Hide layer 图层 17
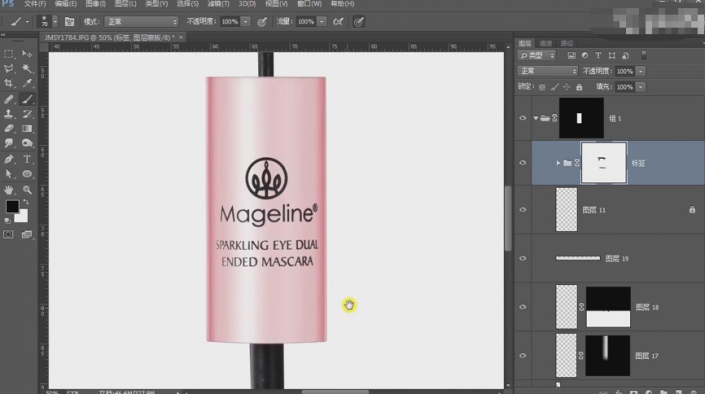This screenshot has width=705, height=394. click(x=522, y=355)
